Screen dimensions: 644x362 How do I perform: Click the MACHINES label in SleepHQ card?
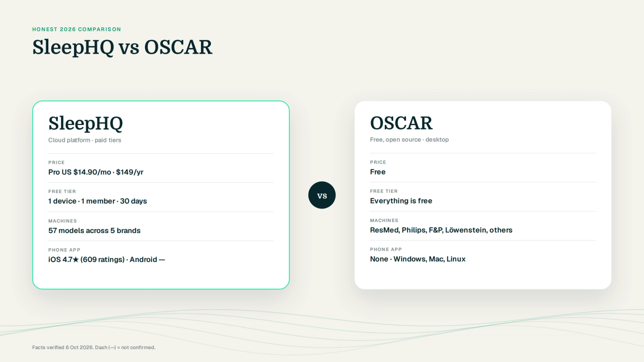[62, 221]
